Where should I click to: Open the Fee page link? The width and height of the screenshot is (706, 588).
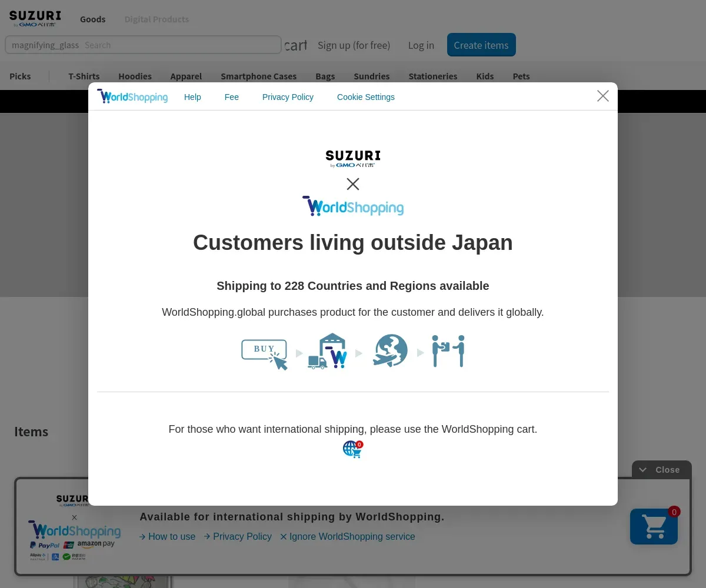click(x=231, y=97)
